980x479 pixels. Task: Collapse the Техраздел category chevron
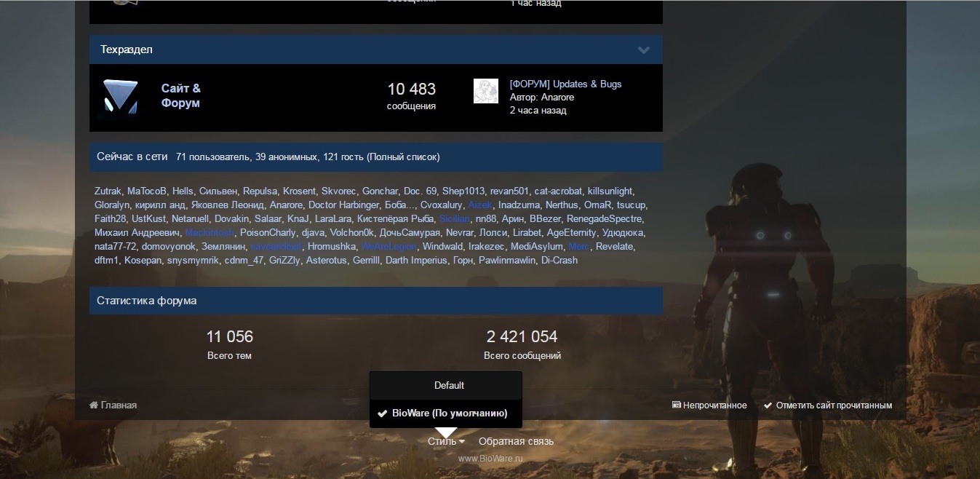643,50
